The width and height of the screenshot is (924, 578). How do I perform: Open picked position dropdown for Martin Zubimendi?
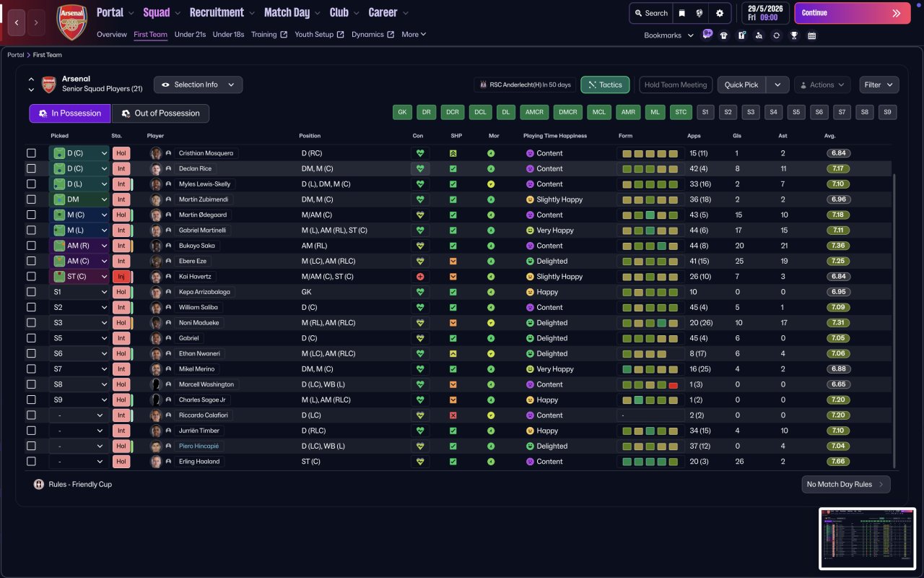pos(79,199)
